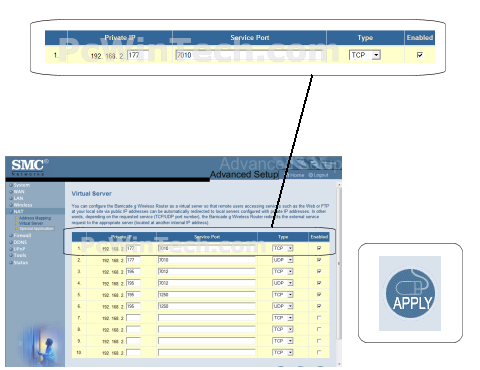480x370 pixels.
Task: Open Special Application under NAT
Action: click(36, 229)
